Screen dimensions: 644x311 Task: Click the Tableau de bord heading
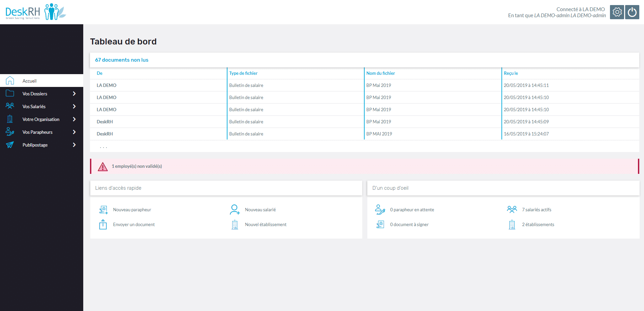pyautogui.click(x=123, y=41)
